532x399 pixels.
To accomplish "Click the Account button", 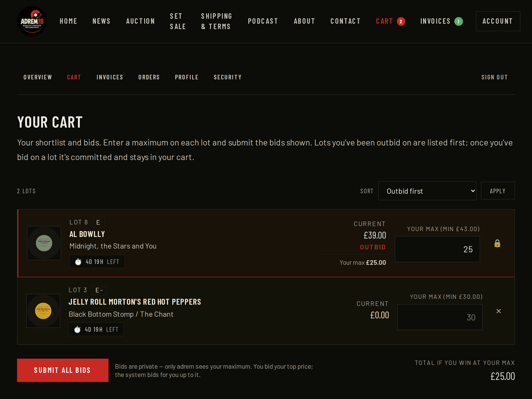I will click(498, 21).
